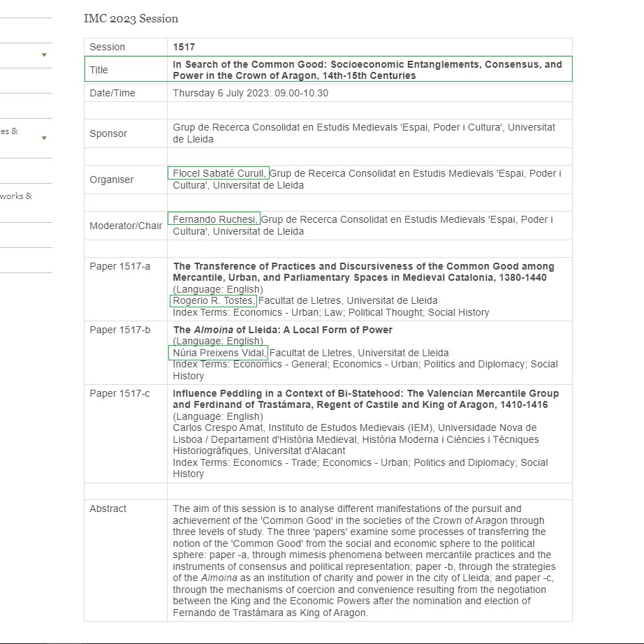Click the 'Session' row label
Image resolution: width=644 pixels, height=644 pixels.
tap(107, 47)
